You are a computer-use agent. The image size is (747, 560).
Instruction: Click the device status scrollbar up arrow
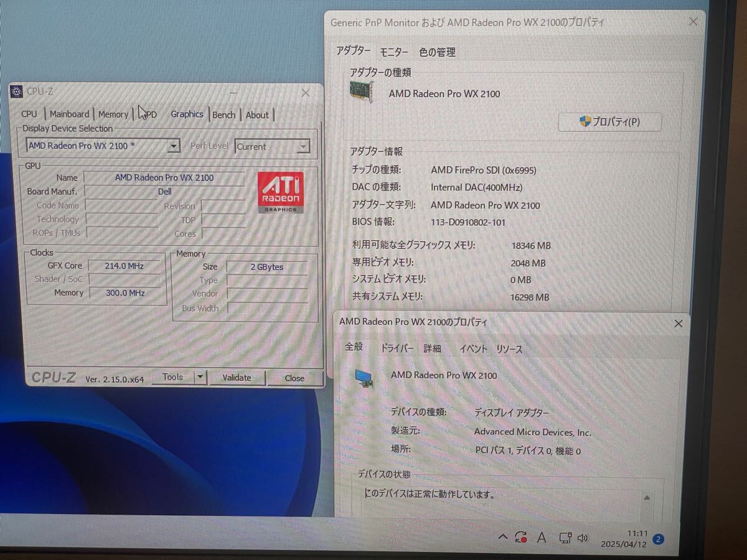coord(647,497)
